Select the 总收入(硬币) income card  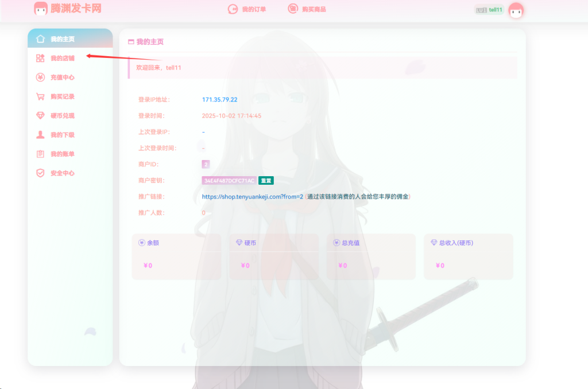point(468,256)
